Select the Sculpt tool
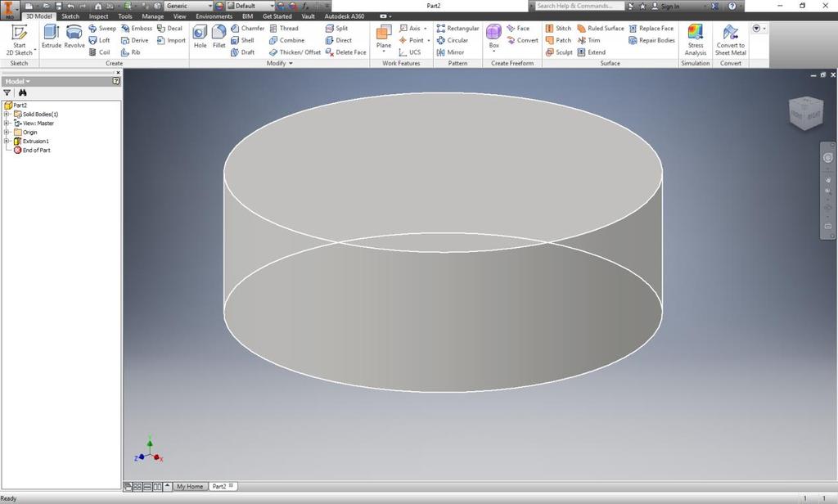 click(x=558, y=52)
